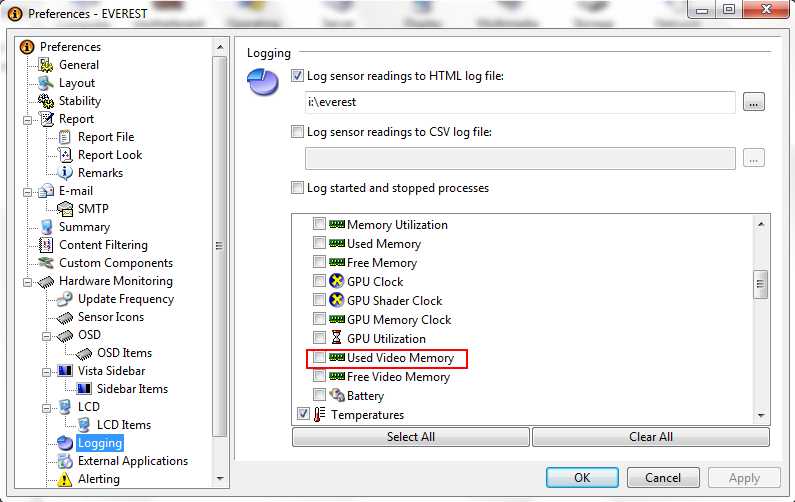The image size is (795, 502).
Task: Collapse the LCD tree node
Action: click(x=46, y=408)
